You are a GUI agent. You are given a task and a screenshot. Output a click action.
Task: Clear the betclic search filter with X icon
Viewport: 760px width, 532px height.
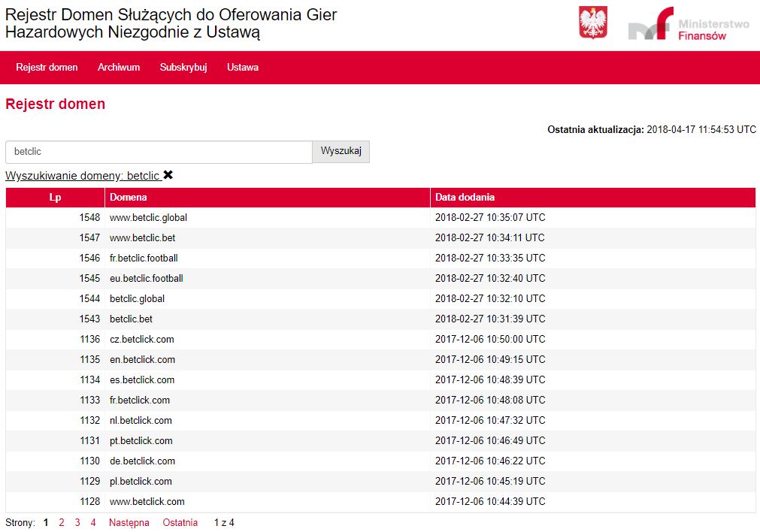(168, 175)
